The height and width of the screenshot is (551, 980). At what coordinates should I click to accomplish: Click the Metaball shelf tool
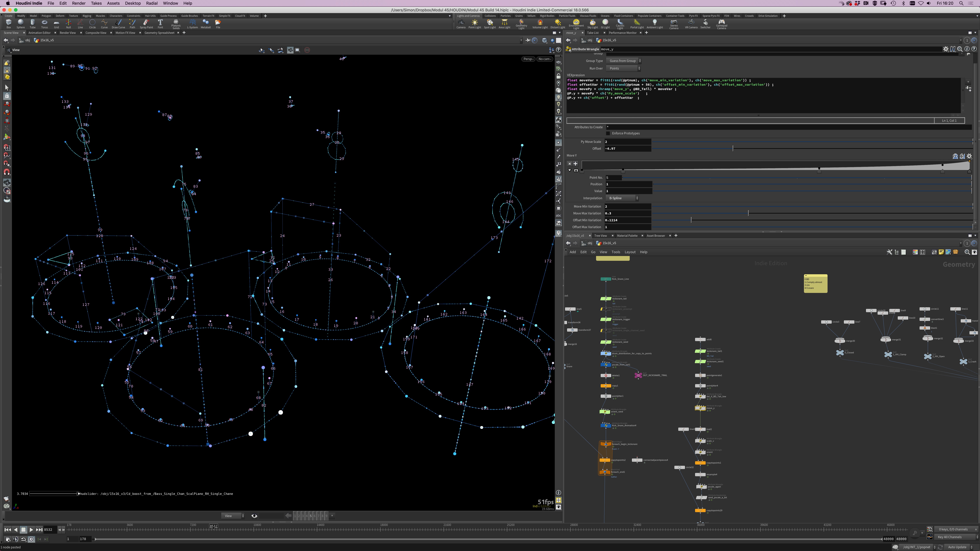tap(205, 24)
